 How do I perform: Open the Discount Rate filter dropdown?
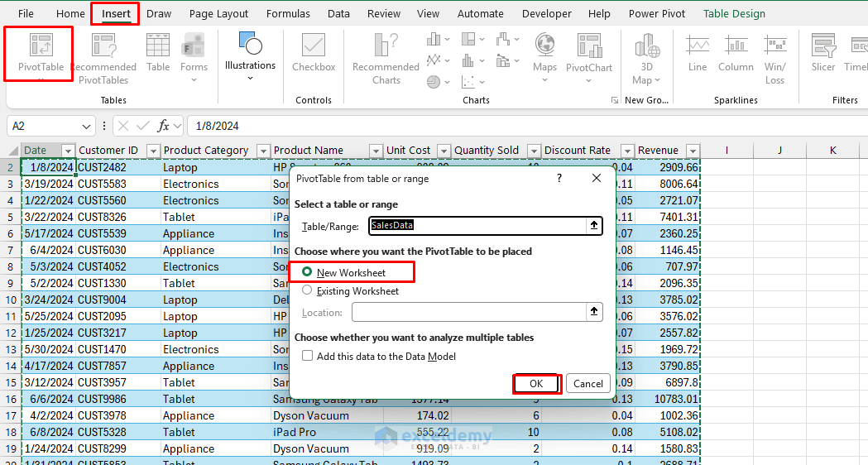pyautogui.click(x=626, y=151)
